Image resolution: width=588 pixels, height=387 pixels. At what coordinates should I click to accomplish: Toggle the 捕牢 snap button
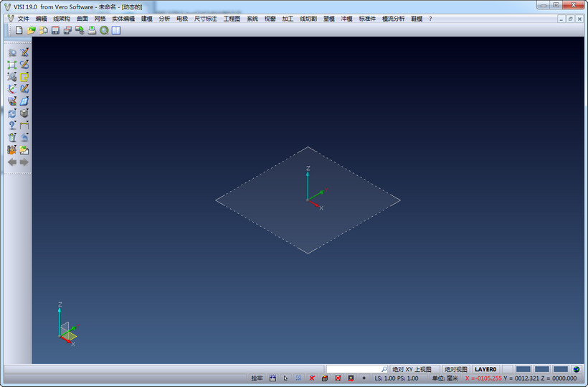(x=257, y=378)
